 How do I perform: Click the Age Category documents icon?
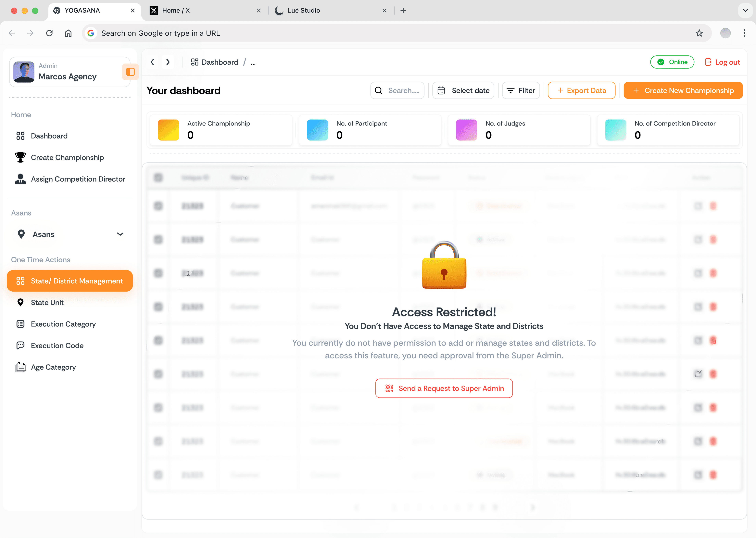pyautogui.click(x=20, y=367)
